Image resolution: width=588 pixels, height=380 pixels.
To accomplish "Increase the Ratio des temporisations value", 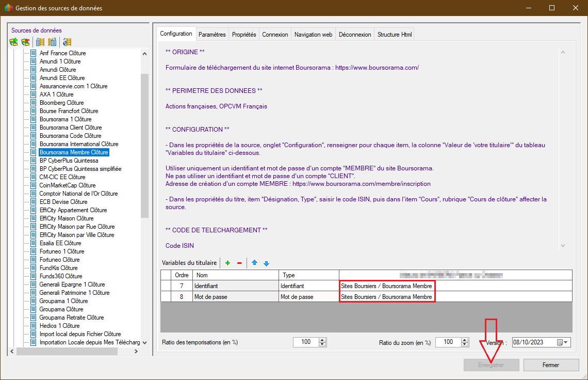I will point(322,340).
